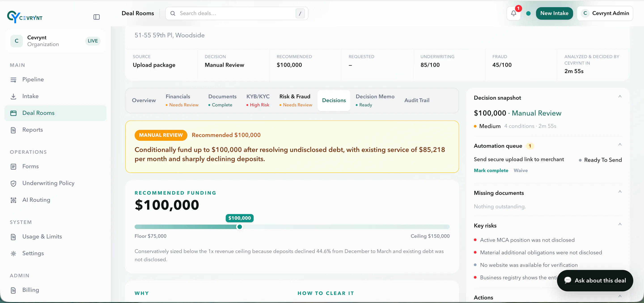The height and width of the screenshot is (303, 644).
Task: Click the MANUAL REVIEW badge
Action: 161,135
